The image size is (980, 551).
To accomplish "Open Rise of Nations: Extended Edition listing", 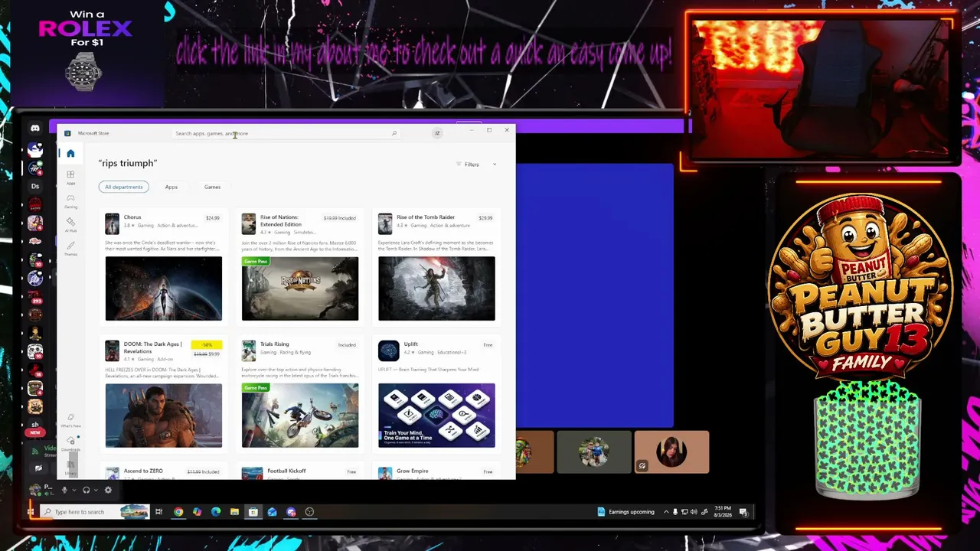I will [x=280, y=220].
